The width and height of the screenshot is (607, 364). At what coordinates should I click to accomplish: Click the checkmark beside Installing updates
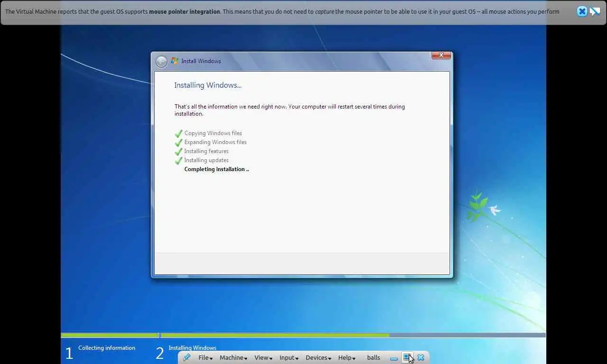[179, 161]
